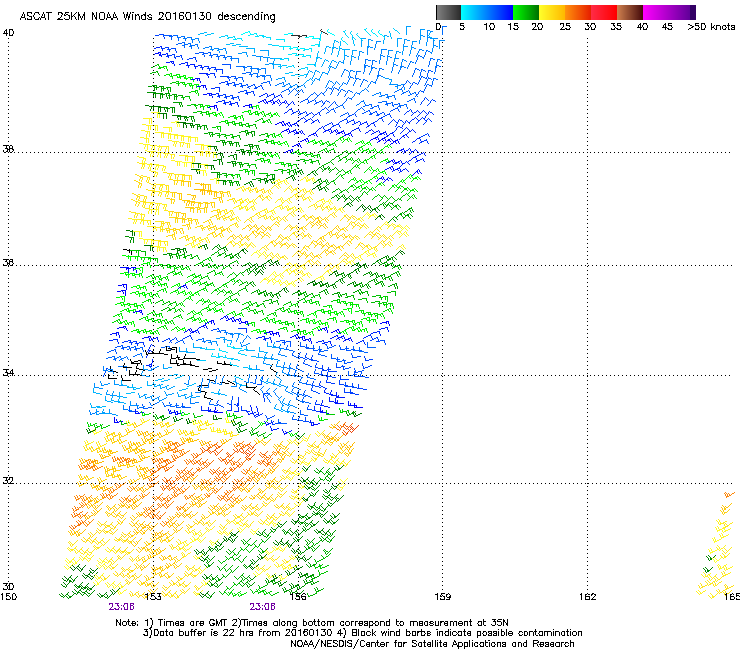The height and width of the screenshot is (650, 740).
Task: Click the longitude label '162'
Action: pyautogui.click(x=587, y=597)
